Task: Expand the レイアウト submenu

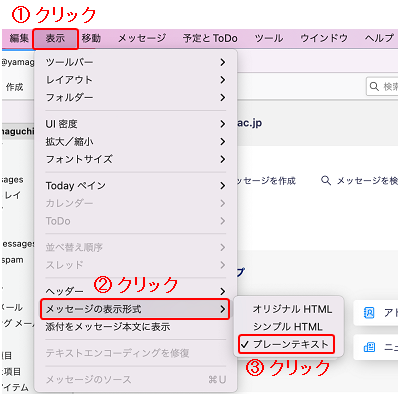Action: pyautogui.click(x=136, y=80)
